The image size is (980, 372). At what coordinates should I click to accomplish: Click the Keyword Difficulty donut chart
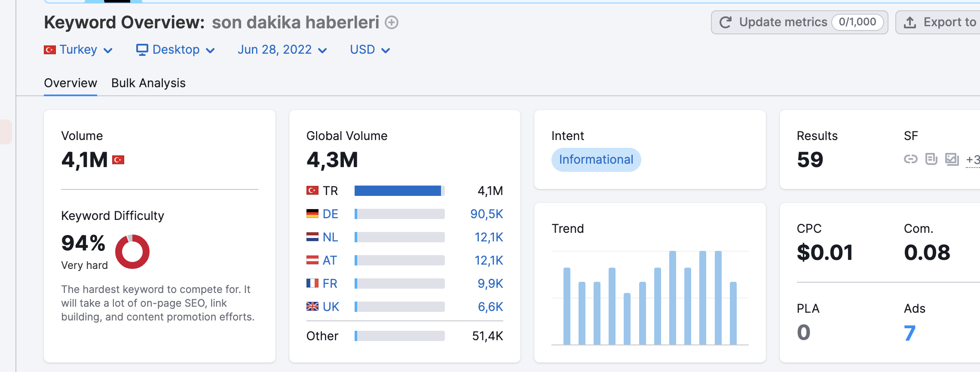point(132,252)
